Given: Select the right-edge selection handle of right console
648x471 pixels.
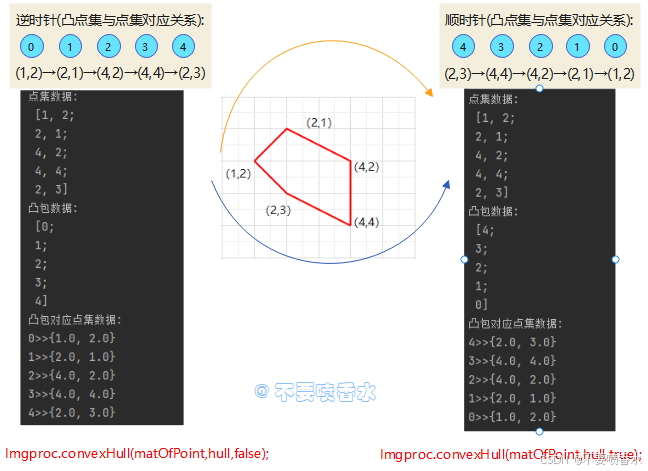Looking at the screenshot, I should click(x=615, y=259).
